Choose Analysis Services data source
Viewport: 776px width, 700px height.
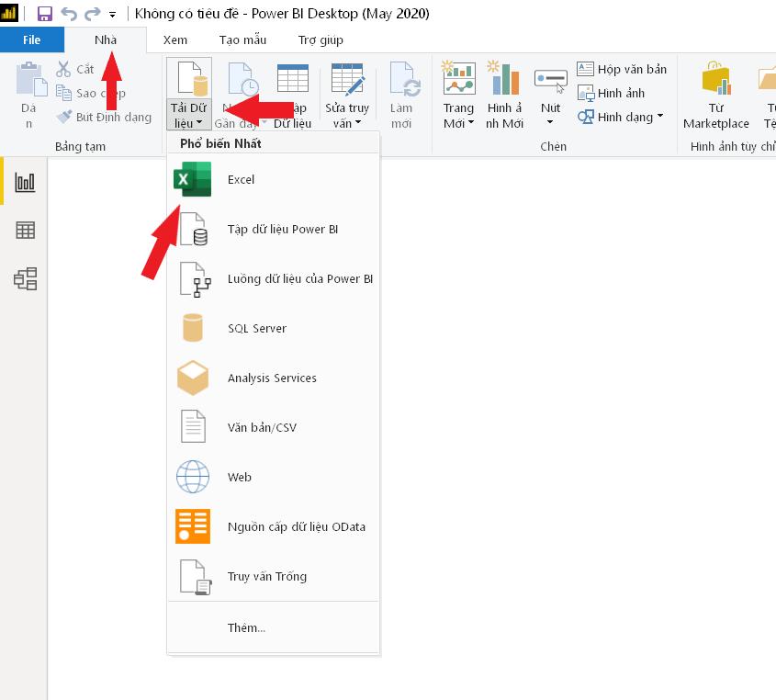pos(273,378)
